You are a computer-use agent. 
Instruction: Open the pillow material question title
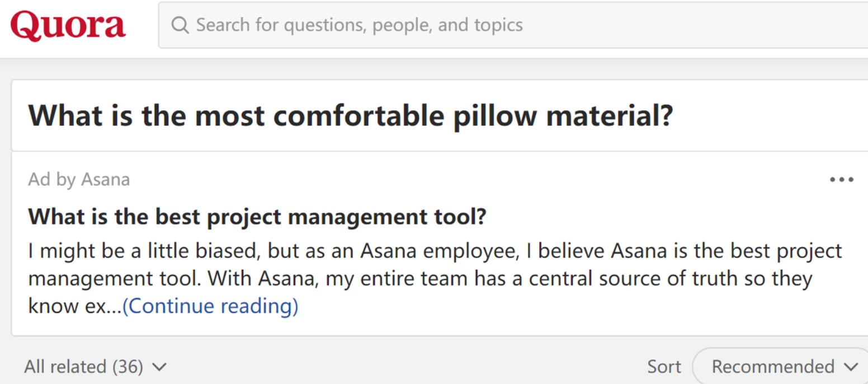click(x=351, y=115)
